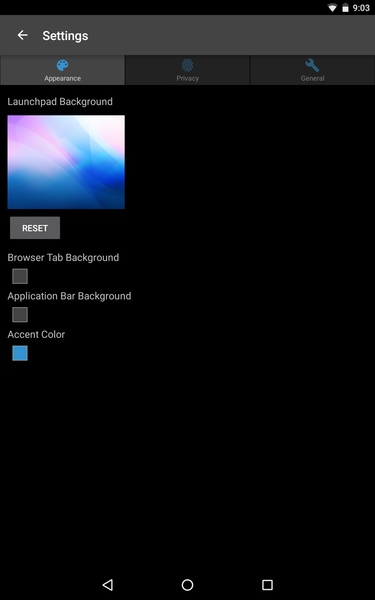Switch to the General tab label

[312, 78]
